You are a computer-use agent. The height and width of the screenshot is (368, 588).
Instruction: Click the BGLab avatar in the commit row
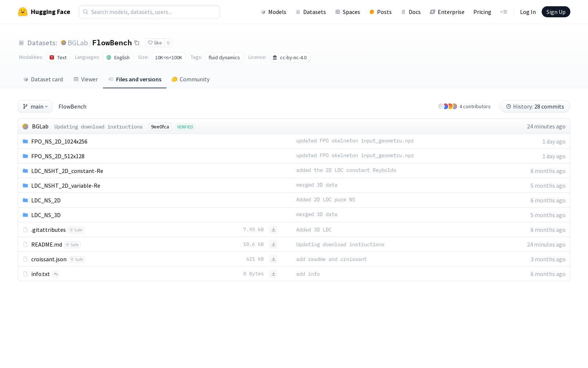point(25,127)
